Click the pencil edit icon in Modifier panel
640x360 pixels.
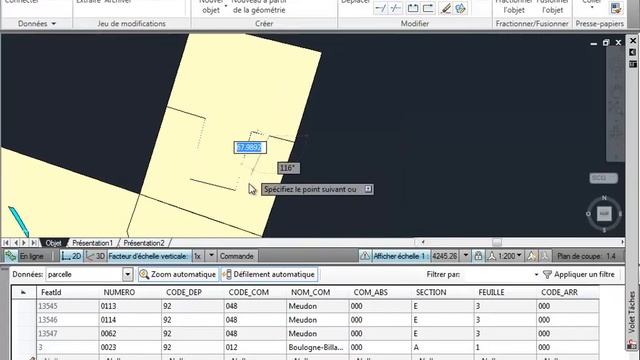(x=446, y=8)
